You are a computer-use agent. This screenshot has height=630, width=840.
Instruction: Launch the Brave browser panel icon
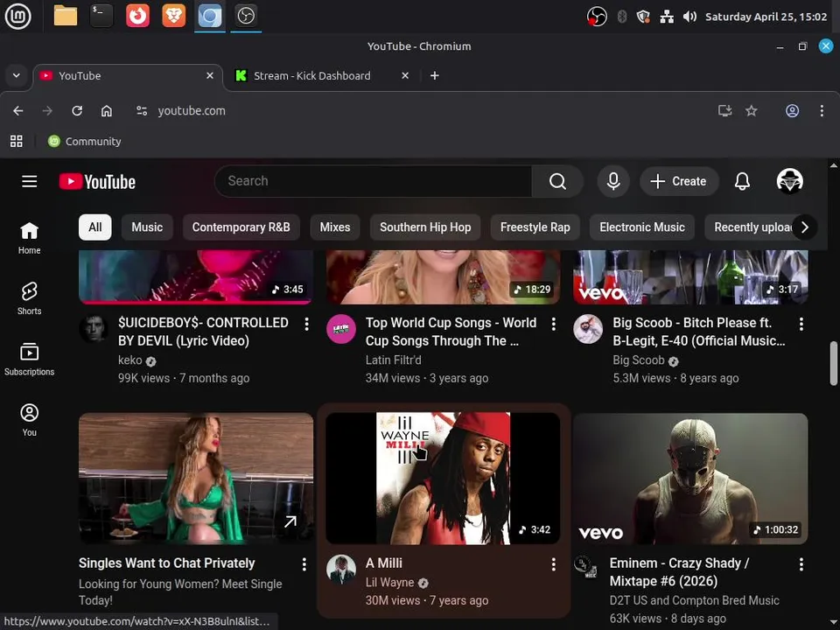tap(174, 16)
